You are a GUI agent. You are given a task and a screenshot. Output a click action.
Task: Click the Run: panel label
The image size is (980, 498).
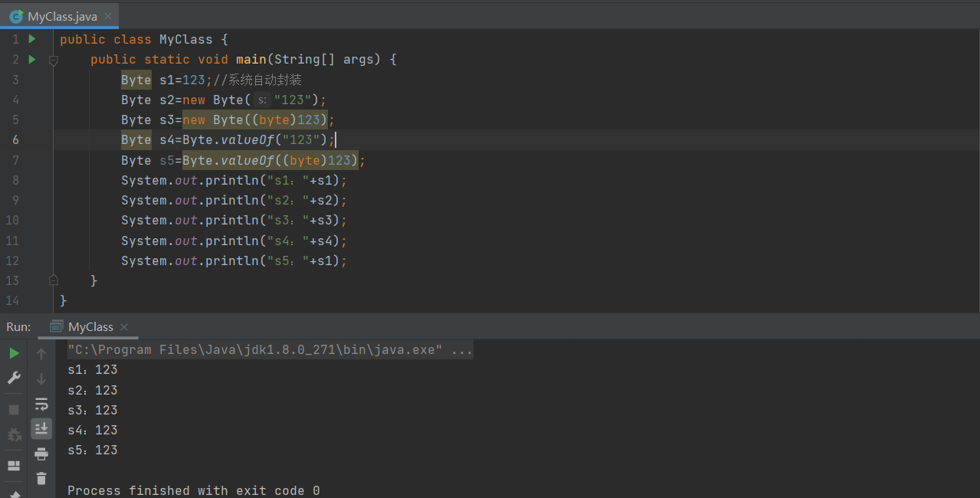(18, 326)
